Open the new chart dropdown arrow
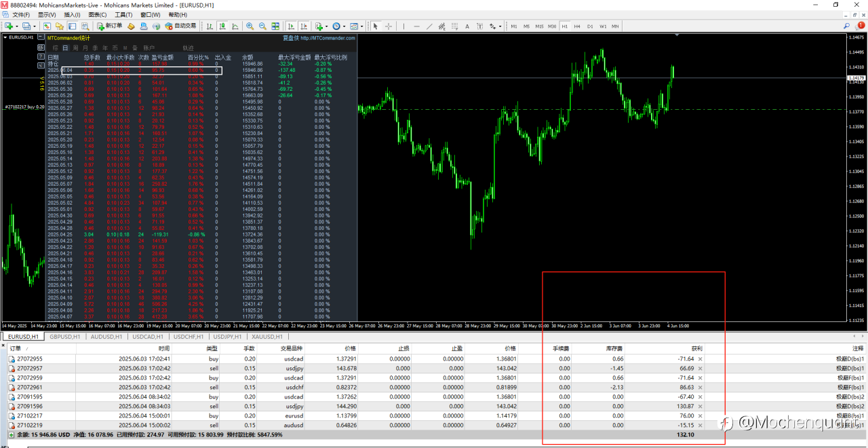 coord(18,26)
